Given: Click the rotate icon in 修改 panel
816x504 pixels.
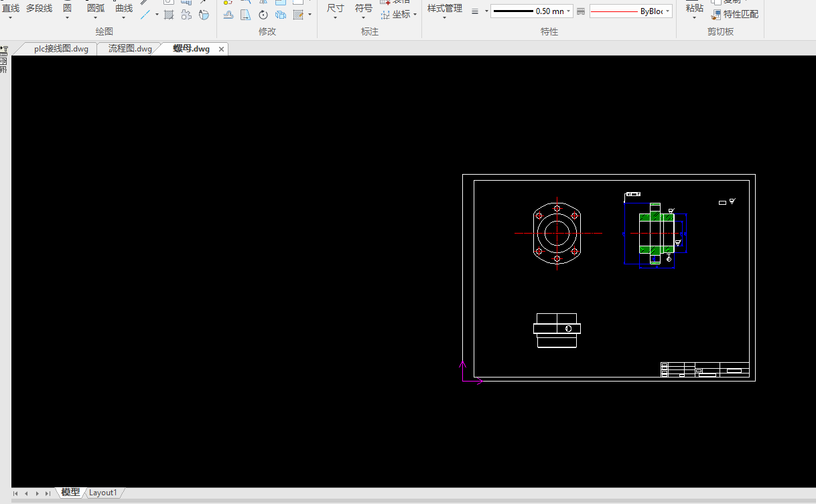Looking at the screenshot, I should (x=263, y=14).
